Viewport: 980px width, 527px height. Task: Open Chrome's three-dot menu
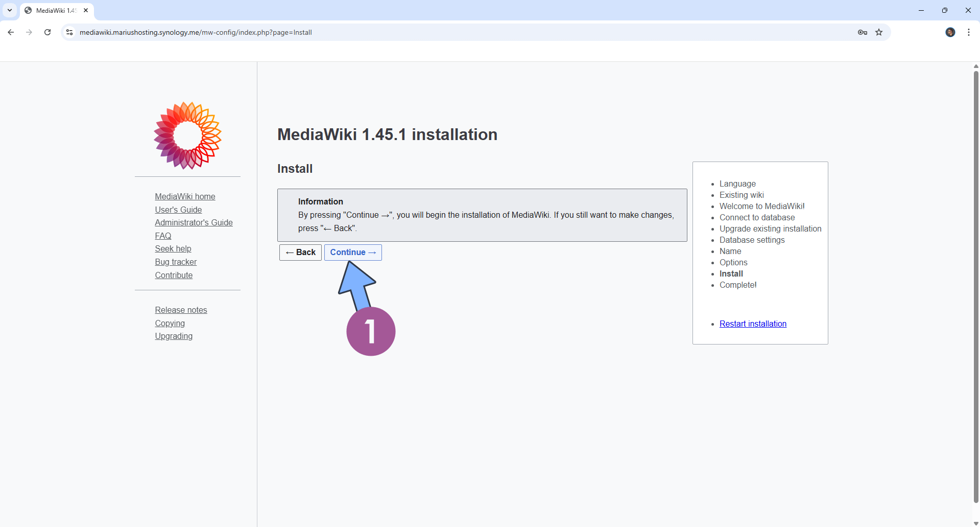[968, 32]
